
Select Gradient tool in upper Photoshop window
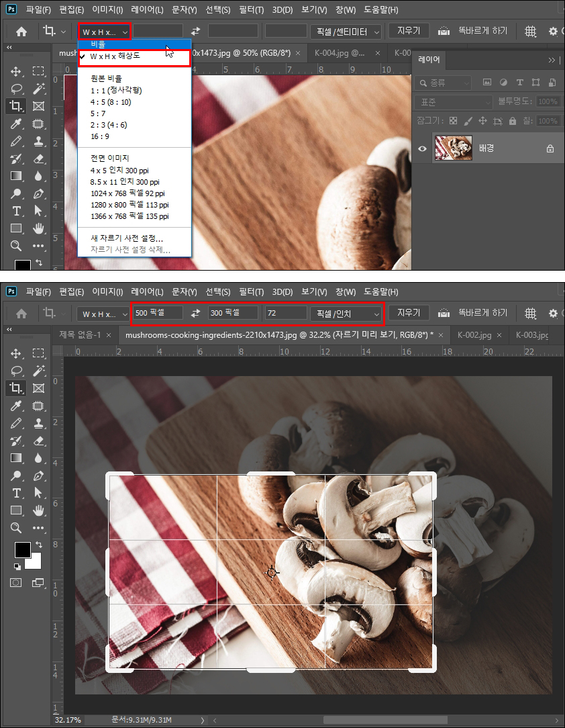[16, 176]
